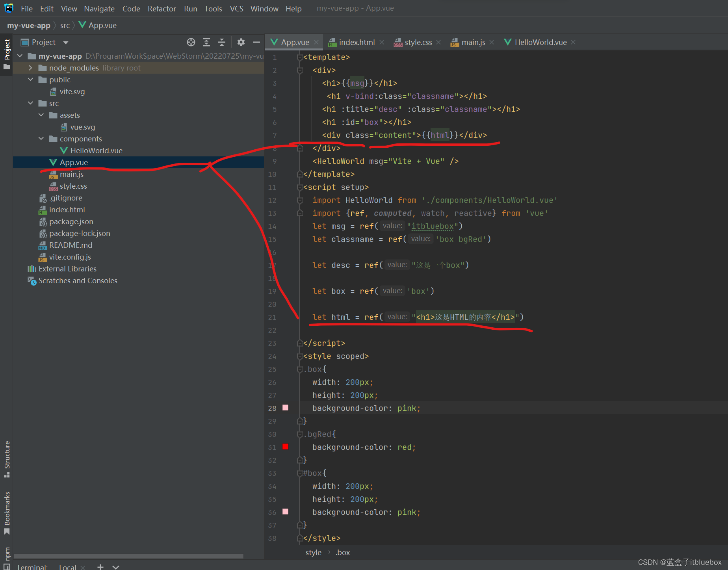This screenshot has height=570, width=728.
Task: Click Project panel horizontal scrollbar
Action: [x=128, y=556]
